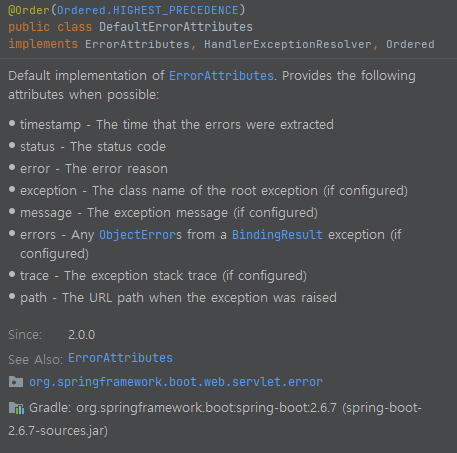Open the ObjectErrors link
Image resolution: width=457 pixels, height=453 pixels.
(x=140, y=235)
